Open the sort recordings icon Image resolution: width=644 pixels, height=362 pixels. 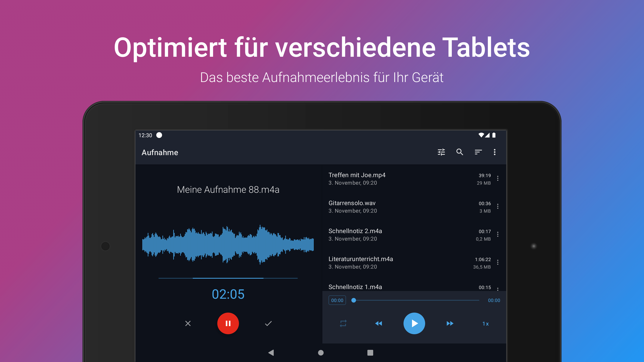(x=478, y=152)
